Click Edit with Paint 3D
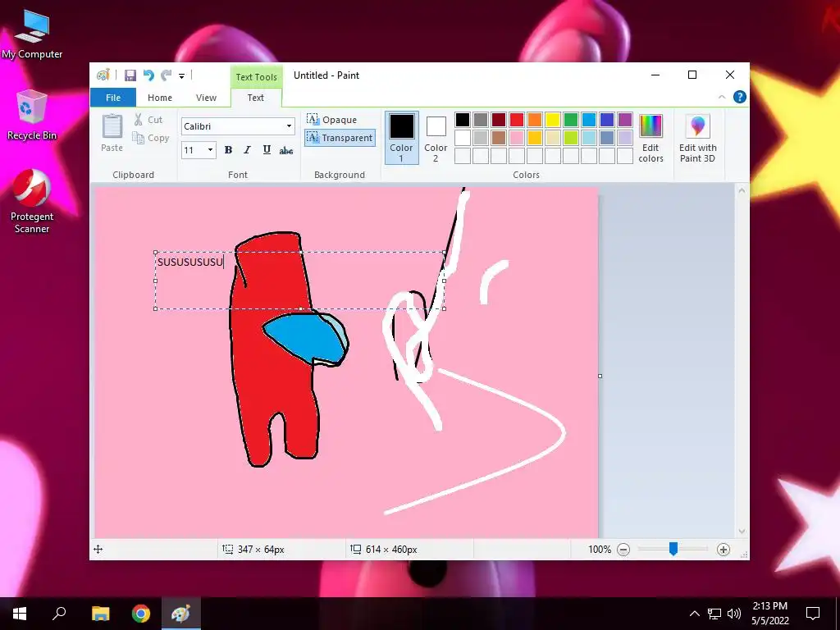Image resolution: width=840 pixels, height=630 pixels. pyautogui.click(x=697, y=138)
